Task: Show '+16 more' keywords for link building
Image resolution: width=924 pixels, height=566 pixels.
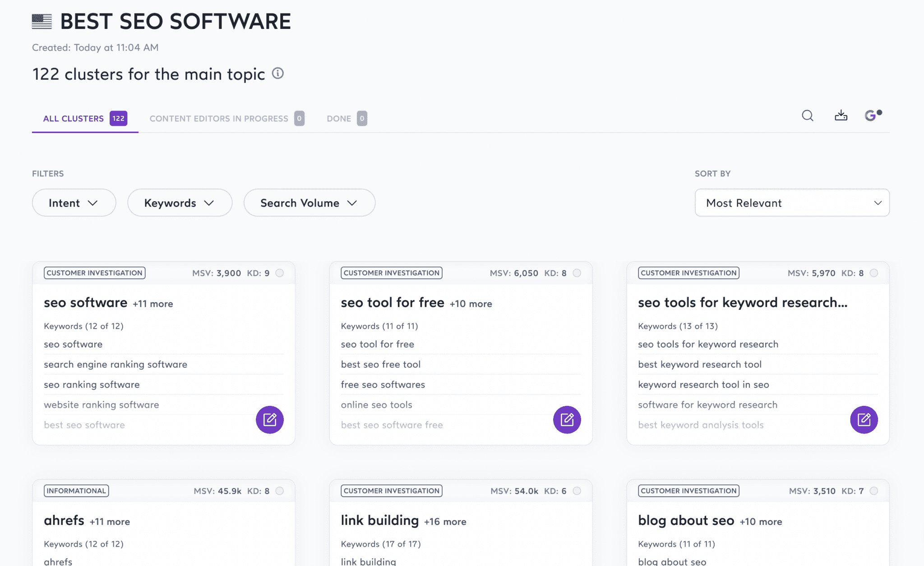Action: click(445, 521)
